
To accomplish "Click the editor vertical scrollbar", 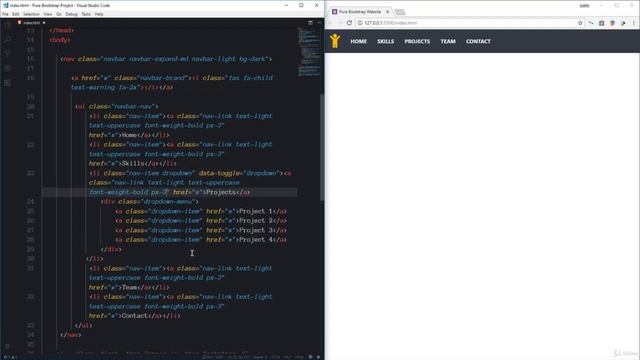I will tap(322, 147).
